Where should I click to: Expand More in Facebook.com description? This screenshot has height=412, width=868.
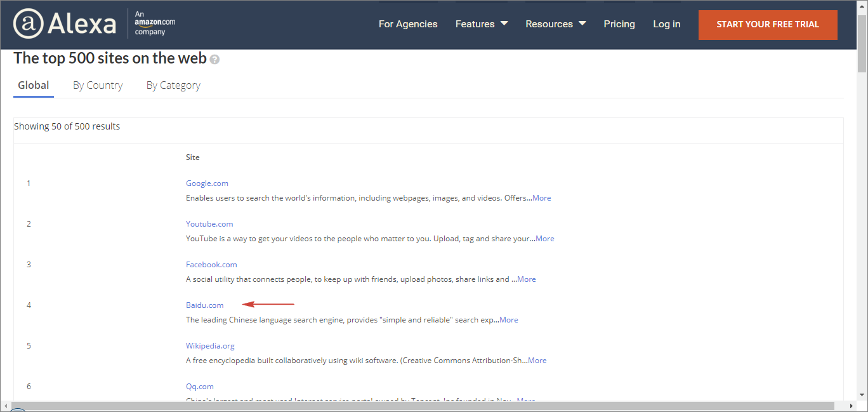(x=527, y=279)
